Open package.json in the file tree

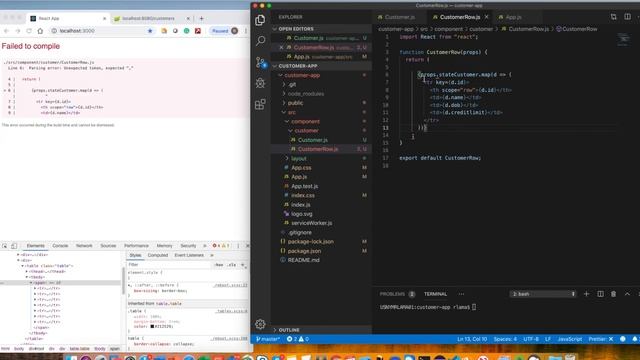click(x=304, y=251)
